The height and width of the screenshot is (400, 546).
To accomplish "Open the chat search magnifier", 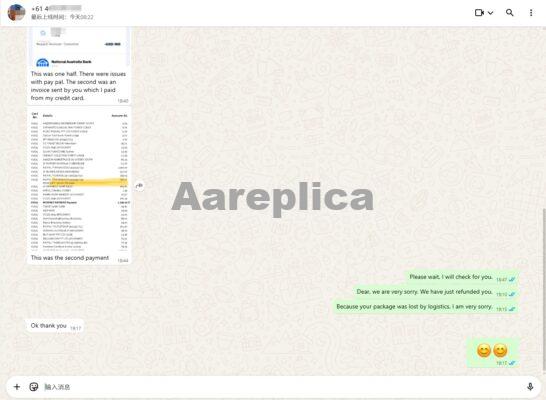I will pos(509,13).
